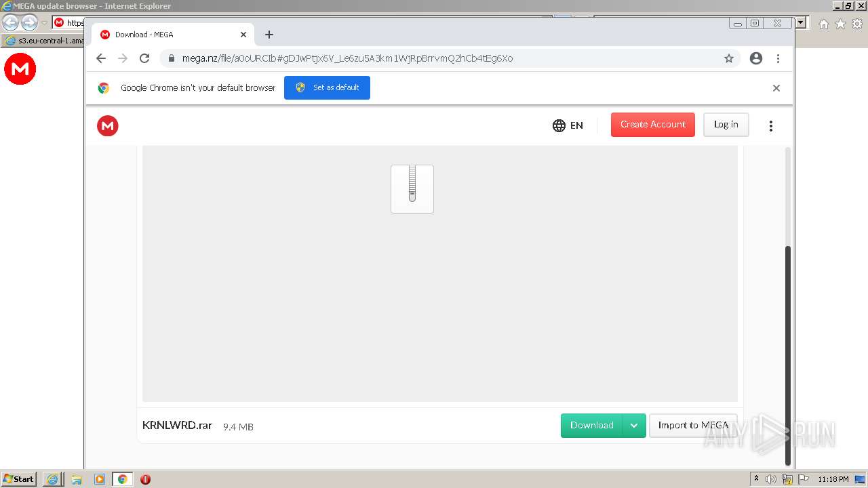
Task: Open the Chrome profile avatar icon
Action: 756,58
